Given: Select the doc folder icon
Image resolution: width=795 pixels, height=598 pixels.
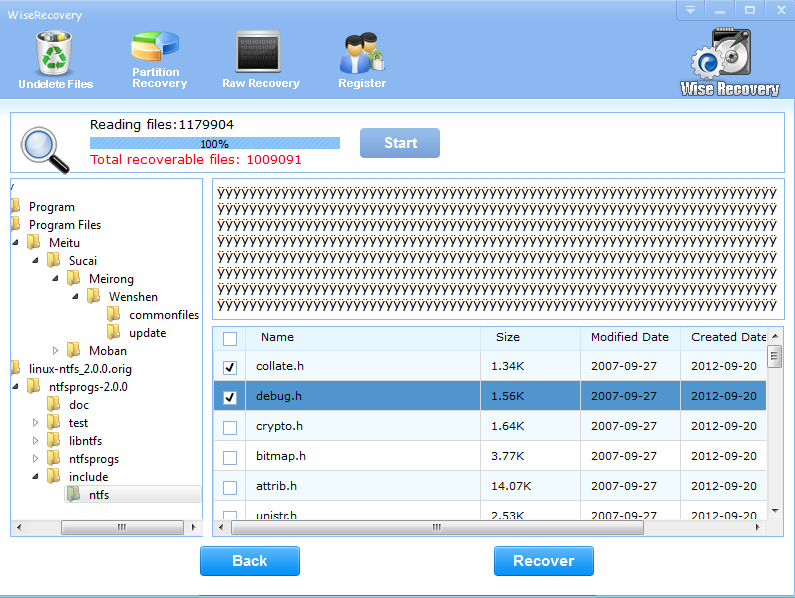Looking at the screenshot, I should tap(54, 404).
